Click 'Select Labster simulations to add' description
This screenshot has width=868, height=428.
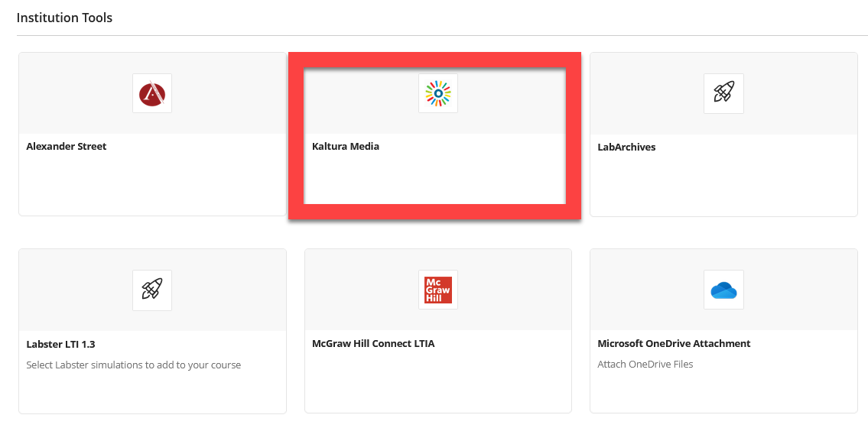click(x=133, y=365)
